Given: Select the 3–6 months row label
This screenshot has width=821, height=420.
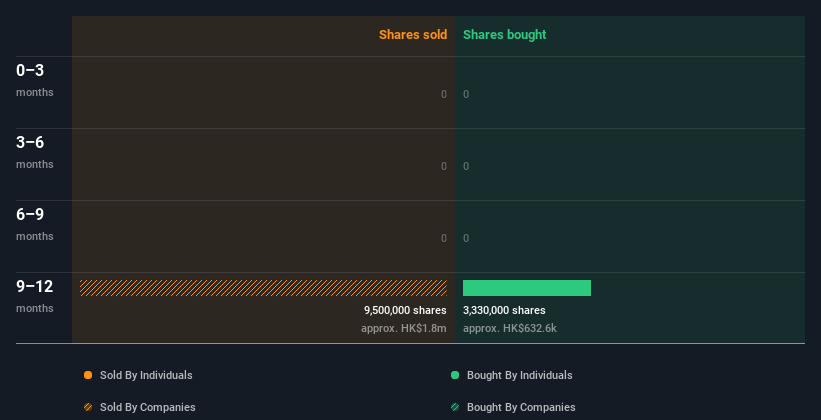Looking at the screenshot, I should coord(35,152).
